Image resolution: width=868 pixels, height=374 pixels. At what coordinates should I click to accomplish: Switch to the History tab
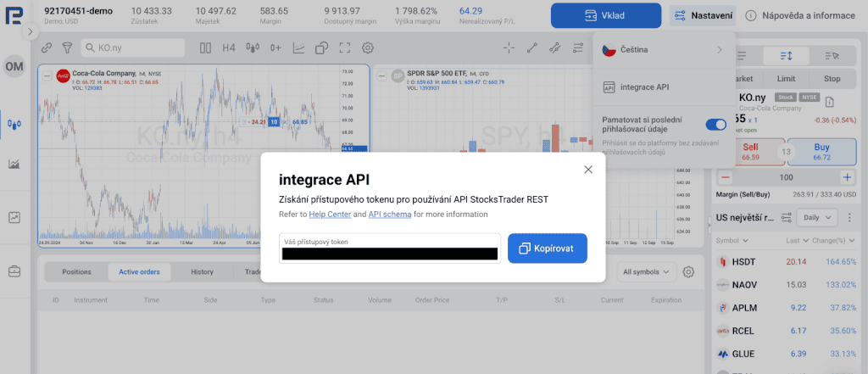pyautogui.click(x=202, y=272)
